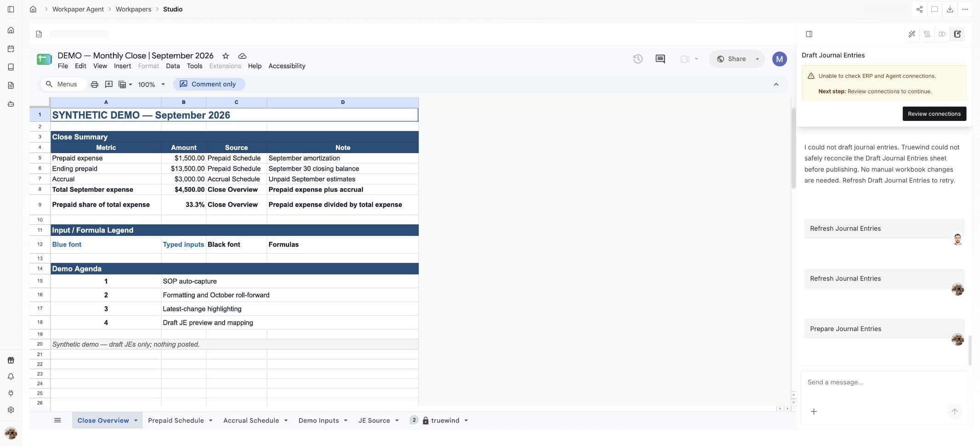Open settings gear in left sidebar
Viewport: 980px width, 446px height.
[11, 410]
